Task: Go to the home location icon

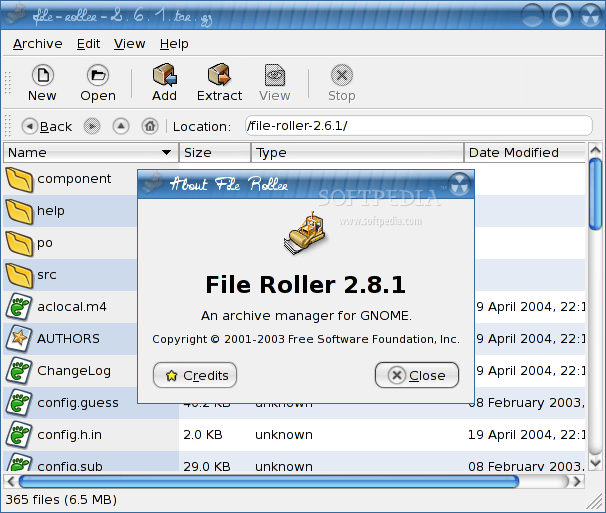Action: pyautogui.click(x=150, y=126)
